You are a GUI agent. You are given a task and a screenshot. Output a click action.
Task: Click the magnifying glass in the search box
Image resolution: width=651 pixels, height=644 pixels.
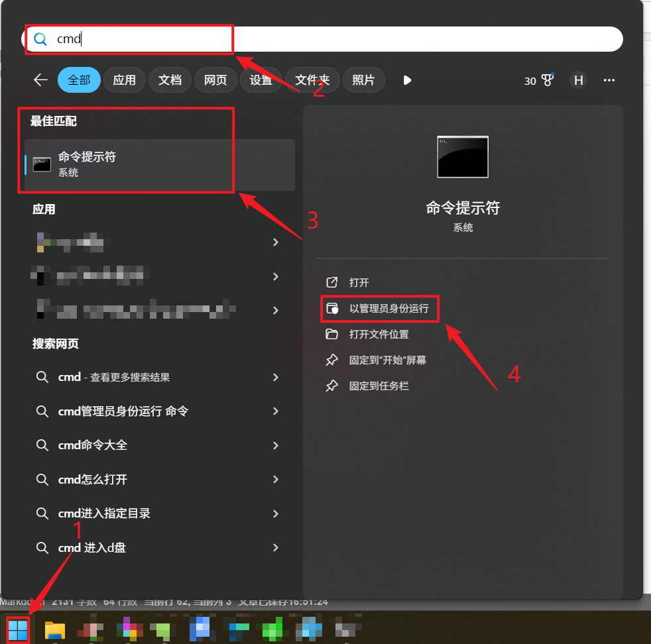coord(40,38)
